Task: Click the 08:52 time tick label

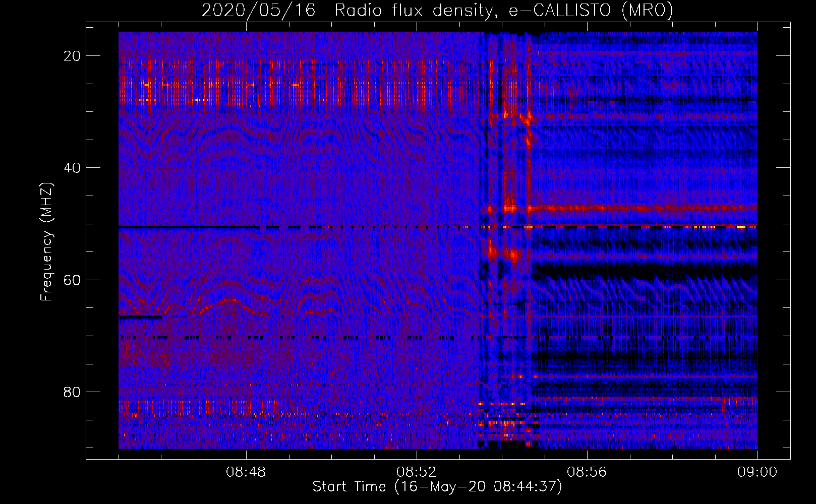Action: (x=417, y=472)
